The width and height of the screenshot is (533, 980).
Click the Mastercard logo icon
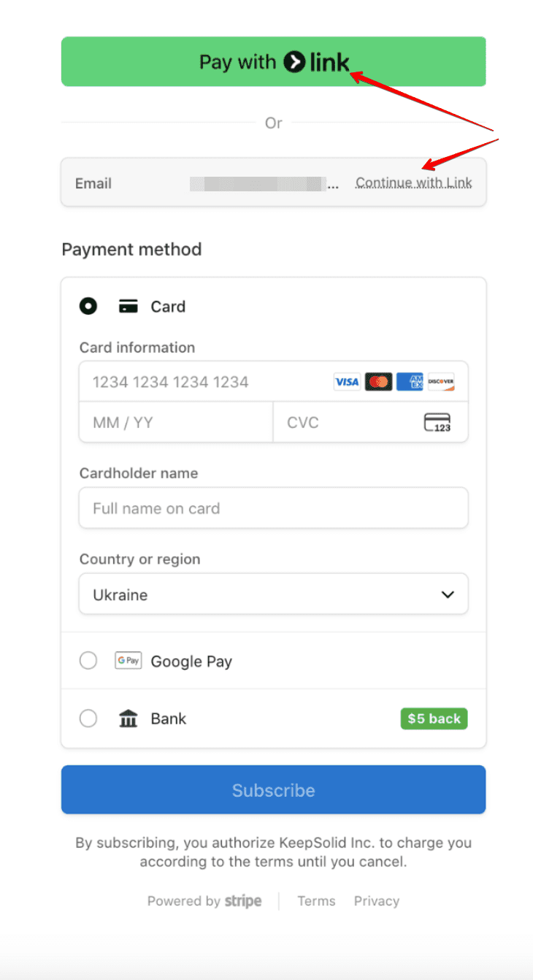[x=378, y=381]
